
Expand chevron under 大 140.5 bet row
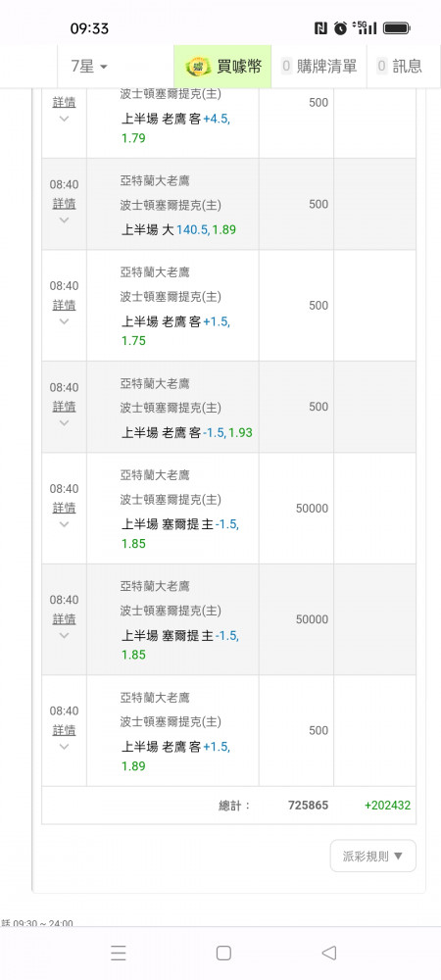64,220
